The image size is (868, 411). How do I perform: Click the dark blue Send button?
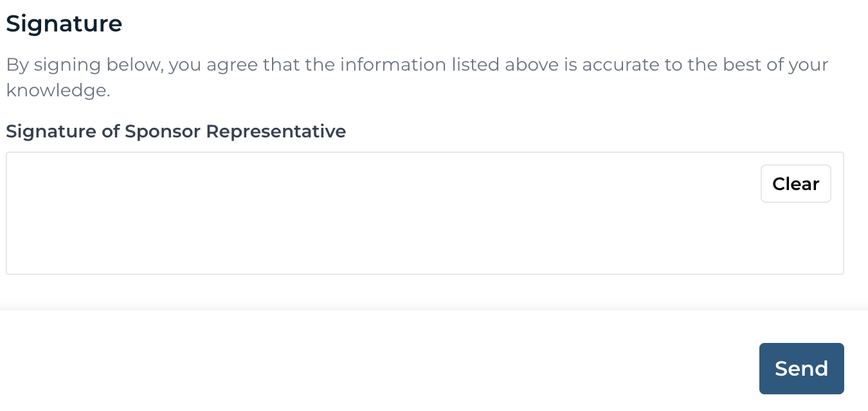click(x=801, y=369)
